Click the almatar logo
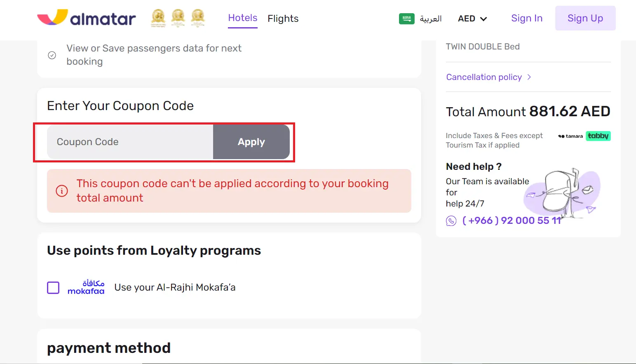The image size is (636, 364). point(87,18)
